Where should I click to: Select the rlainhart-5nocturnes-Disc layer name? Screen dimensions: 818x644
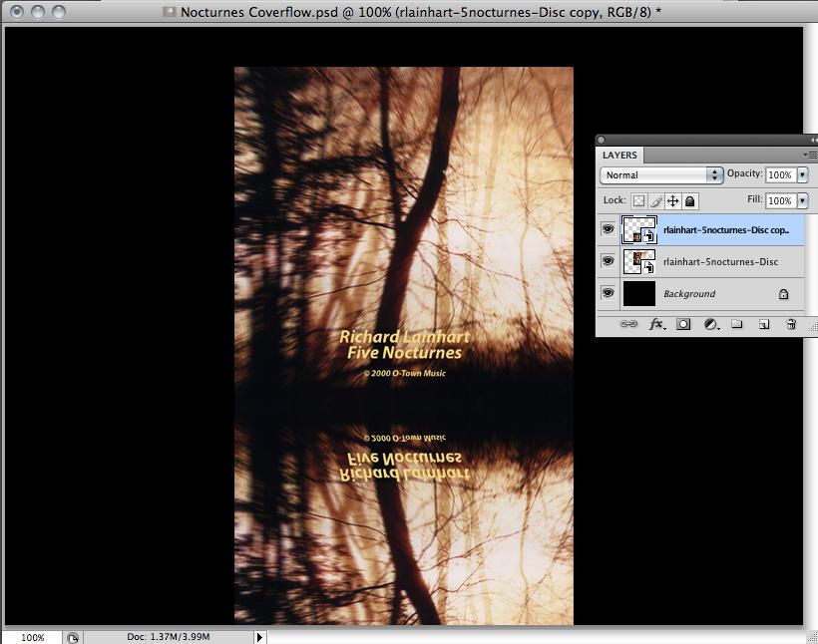(x=720, y=261)
